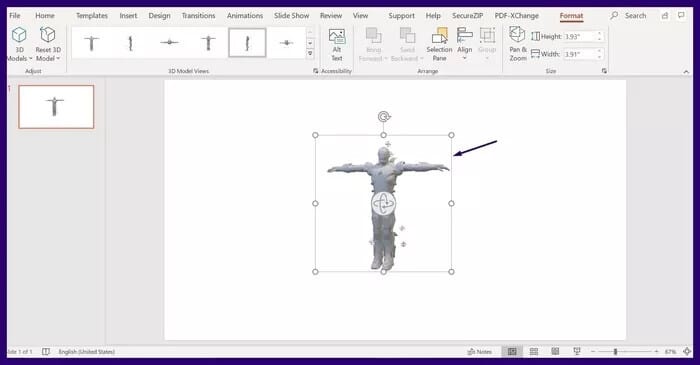Open the Comments icon at top right
Screen dimensions: 700x365
[x=681, y=16]
